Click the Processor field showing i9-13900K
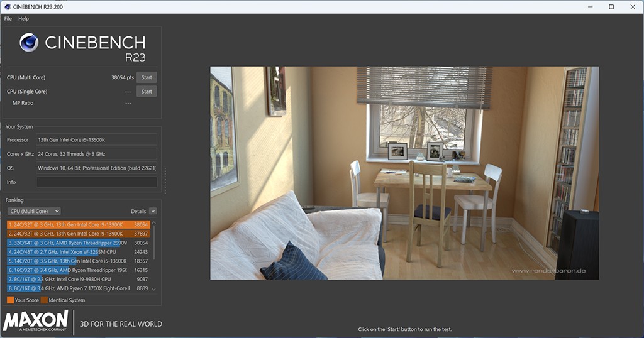This screenshot has width=644, height=338. point(96,139)
